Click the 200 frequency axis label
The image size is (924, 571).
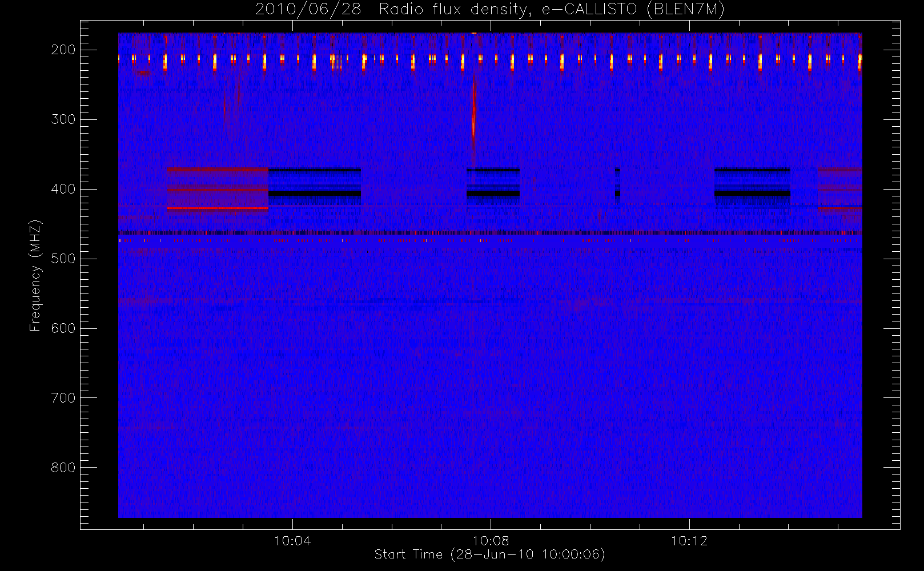click(63, 50)
